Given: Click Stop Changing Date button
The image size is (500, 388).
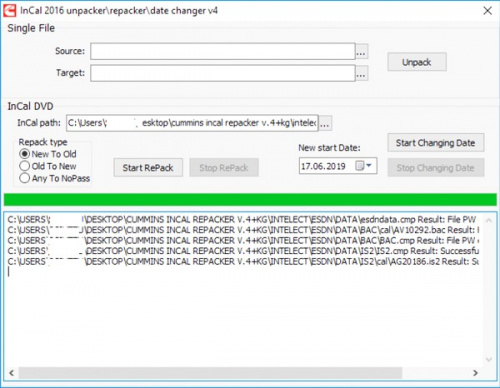Looking at the screenshot, I should point(436,168).
